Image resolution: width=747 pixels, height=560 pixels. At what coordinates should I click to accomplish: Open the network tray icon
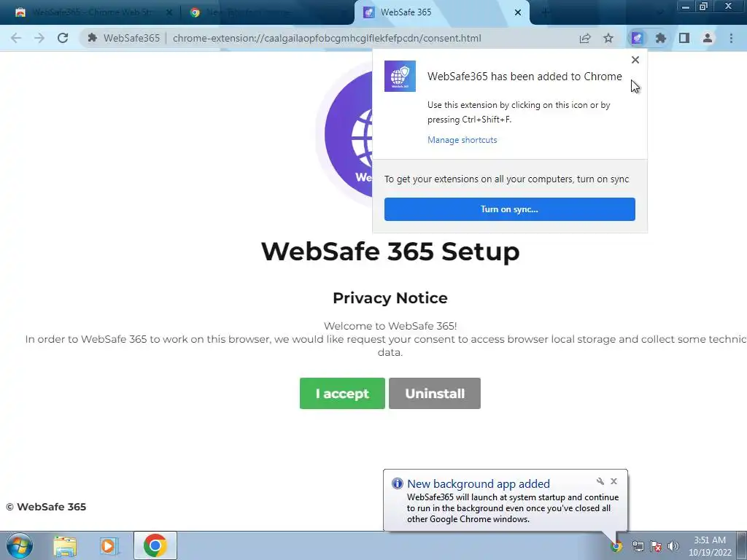tap(638, 546)
